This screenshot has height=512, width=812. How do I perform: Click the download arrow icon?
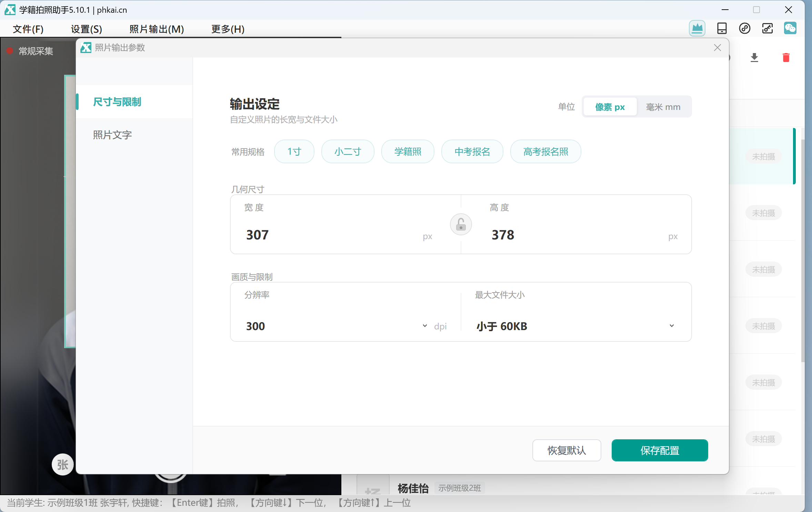point(754,58)
